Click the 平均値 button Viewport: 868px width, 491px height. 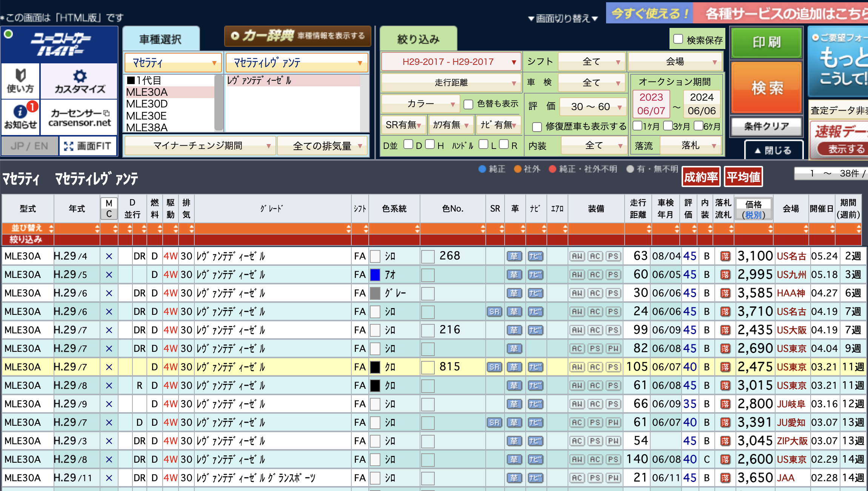coord(743,177)
